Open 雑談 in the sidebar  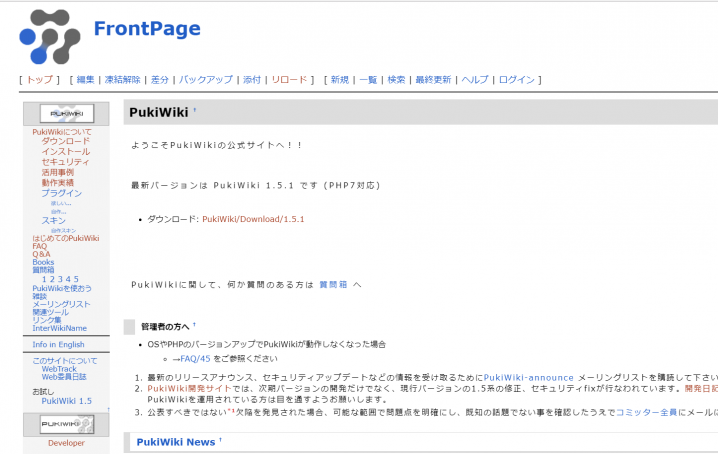pos(39,296)
